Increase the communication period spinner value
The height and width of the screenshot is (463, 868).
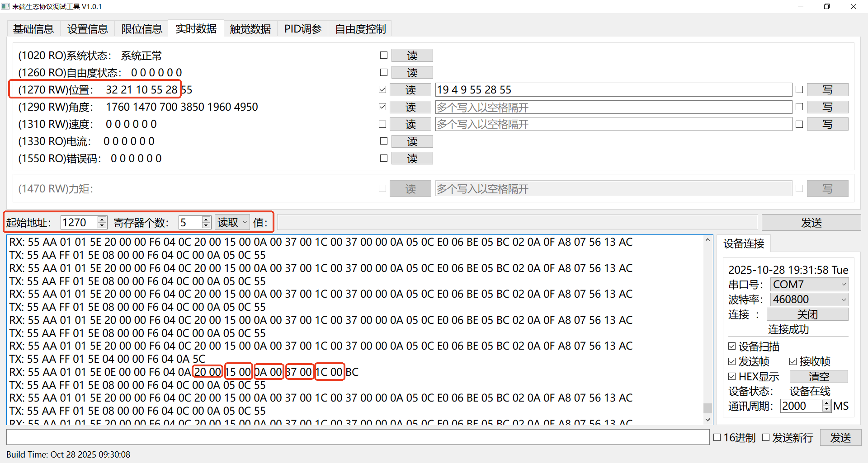826,403
